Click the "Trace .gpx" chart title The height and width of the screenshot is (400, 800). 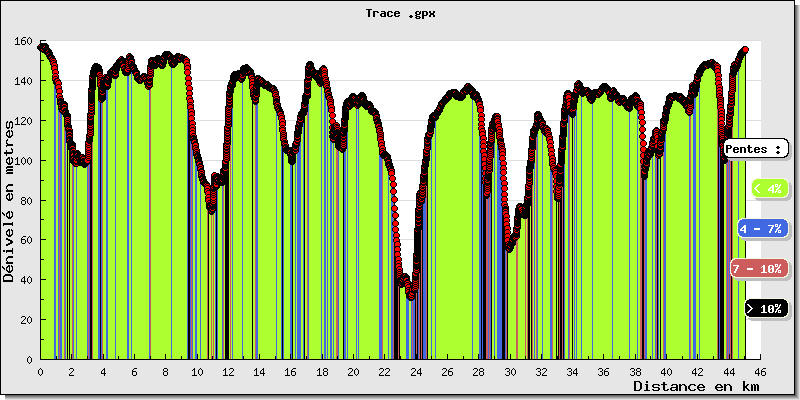tap(400, 14)
